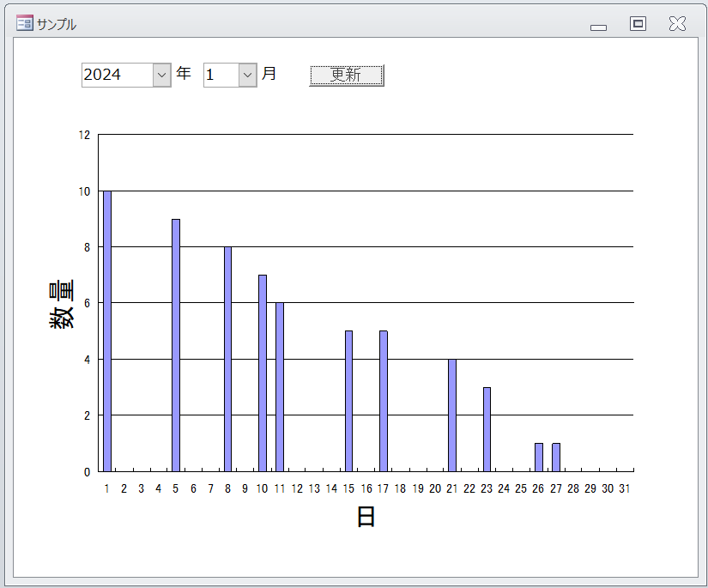Click x-axis day label 31
708x588 pixels.
tap(625, 488)
